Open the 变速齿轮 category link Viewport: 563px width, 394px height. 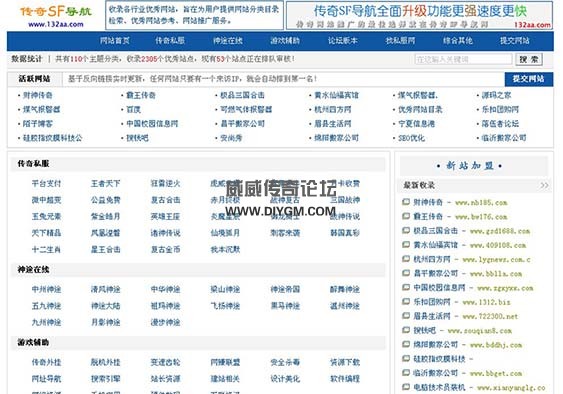tap(165, 362)
